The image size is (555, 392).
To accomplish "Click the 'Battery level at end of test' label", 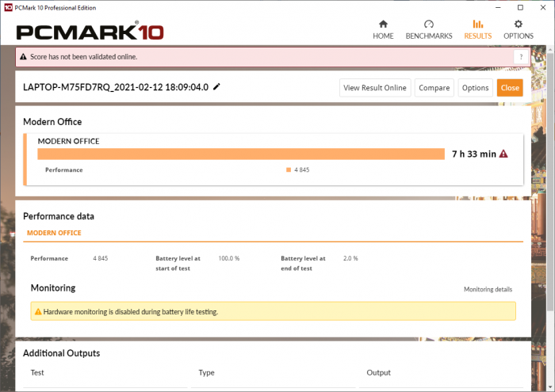I will (303, 264).
